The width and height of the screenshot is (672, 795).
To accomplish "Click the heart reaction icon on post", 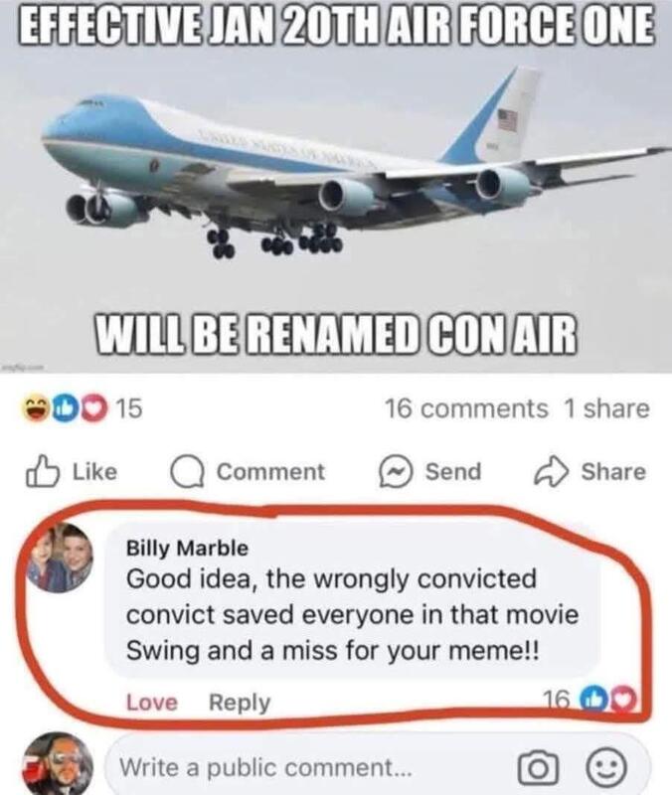I will point(92,408).
